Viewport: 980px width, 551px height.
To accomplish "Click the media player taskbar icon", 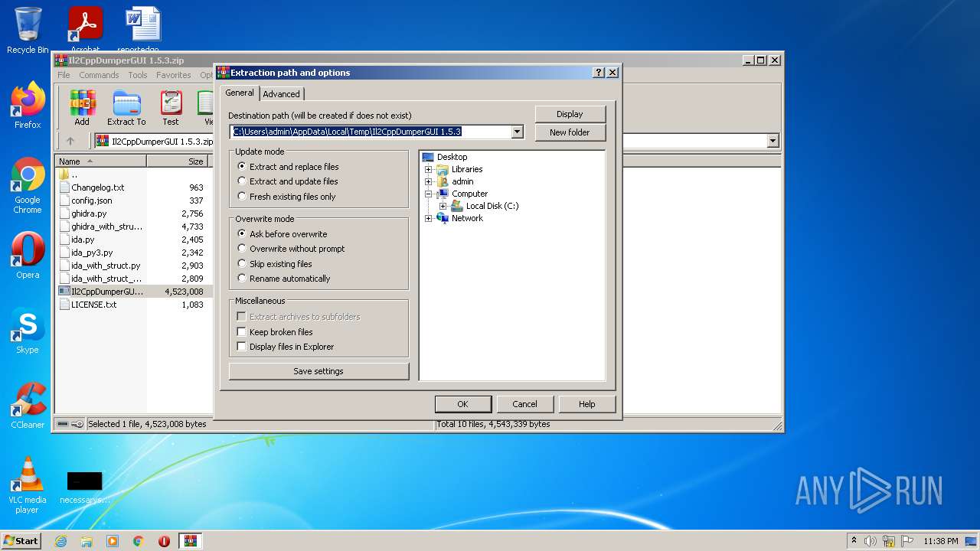I will [x=113, y=541].
